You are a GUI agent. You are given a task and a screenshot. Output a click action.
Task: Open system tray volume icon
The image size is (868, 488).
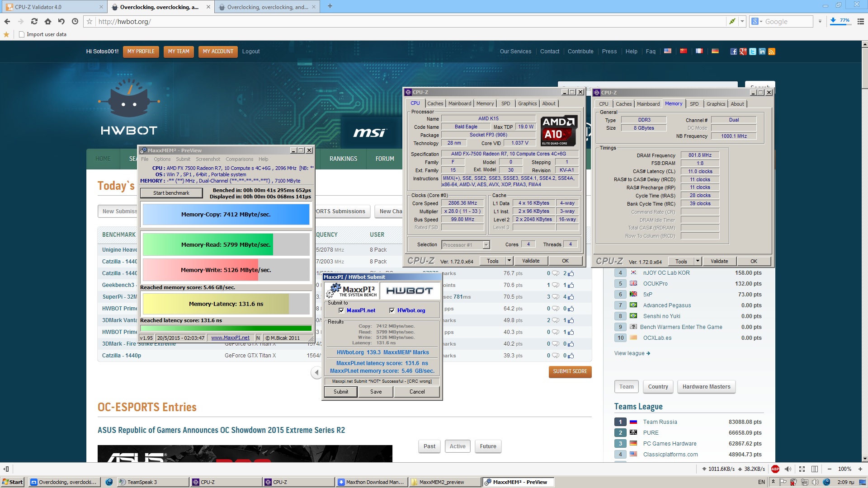[x=816, y=482]
